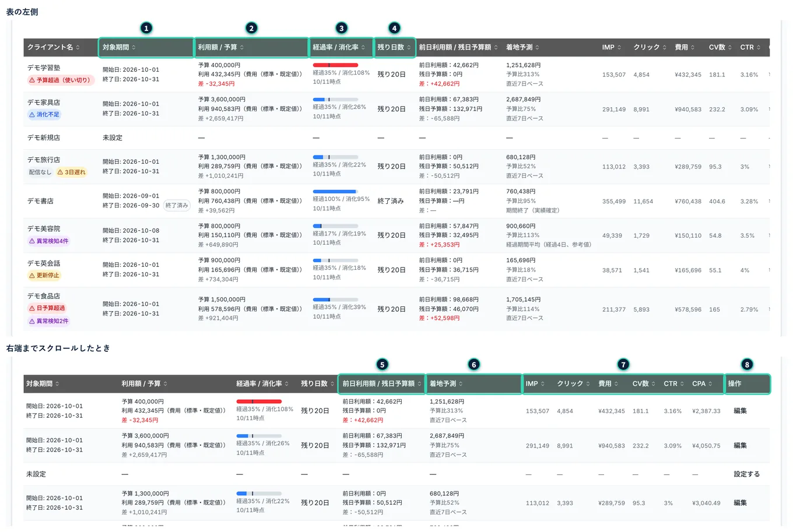Click デモ書店's 消化95% progress bar

tap(335, 192)
